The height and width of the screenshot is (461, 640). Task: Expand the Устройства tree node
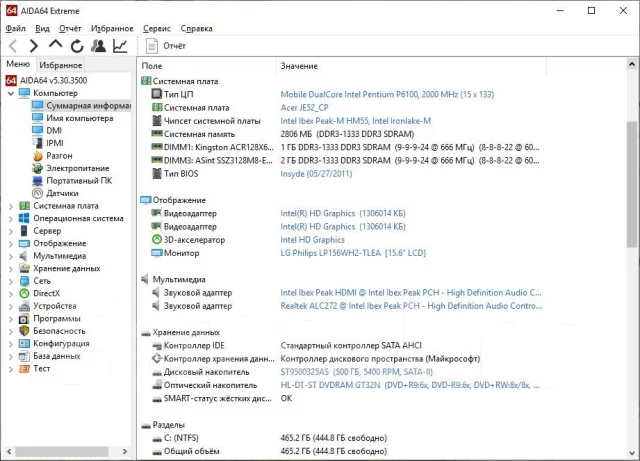point(11,306)
